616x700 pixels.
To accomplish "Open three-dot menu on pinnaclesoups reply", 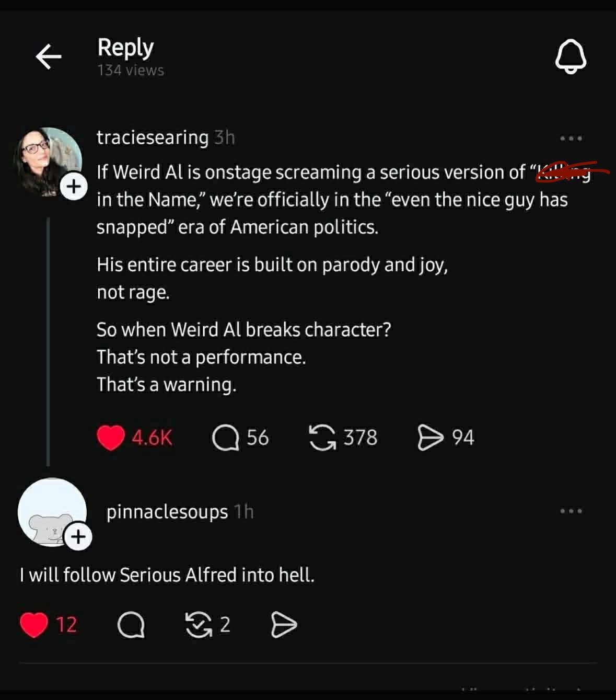I will (x=571, y=511).
